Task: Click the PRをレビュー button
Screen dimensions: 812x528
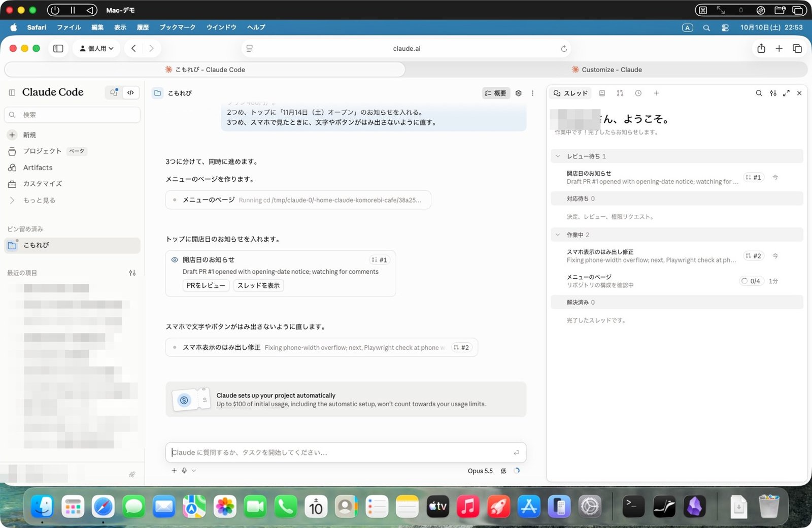Action: point(206,285)
